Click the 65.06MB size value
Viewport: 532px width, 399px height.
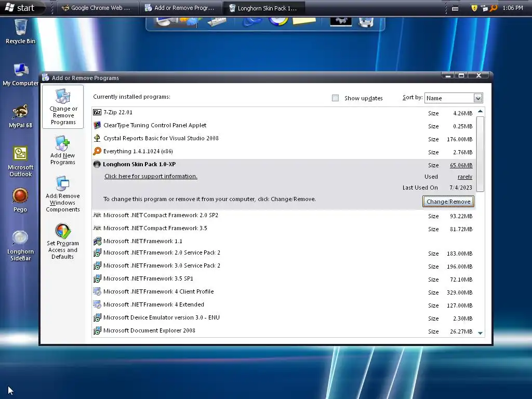(x=461, y=165)
